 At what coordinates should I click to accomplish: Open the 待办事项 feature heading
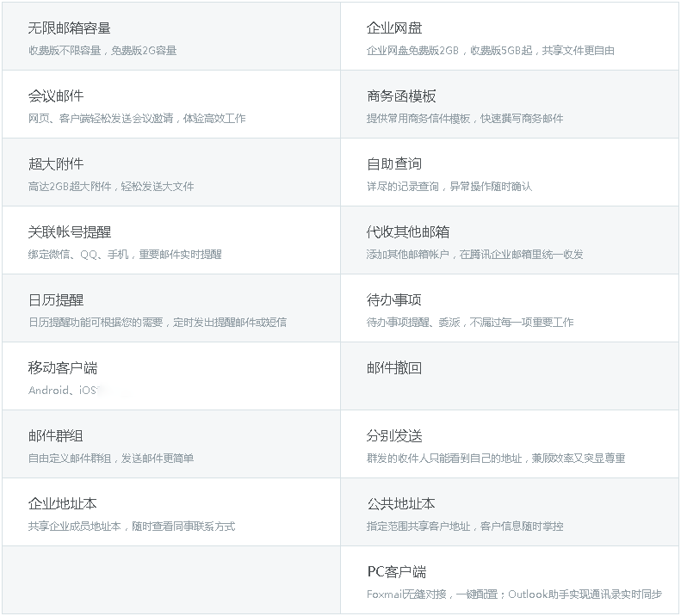[394, 300]
